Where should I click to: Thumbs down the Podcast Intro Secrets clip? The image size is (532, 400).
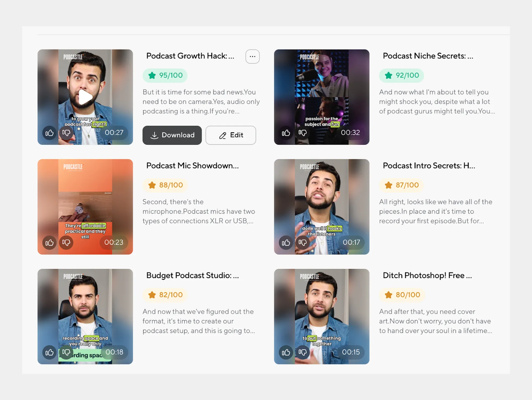[x=303, y=242]
